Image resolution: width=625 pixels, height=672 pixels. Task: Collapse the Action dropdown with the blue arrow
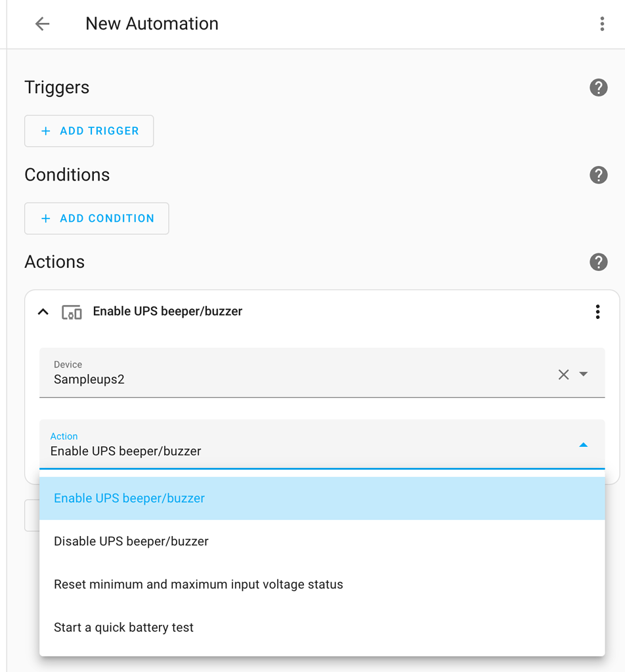coord(583,444)
